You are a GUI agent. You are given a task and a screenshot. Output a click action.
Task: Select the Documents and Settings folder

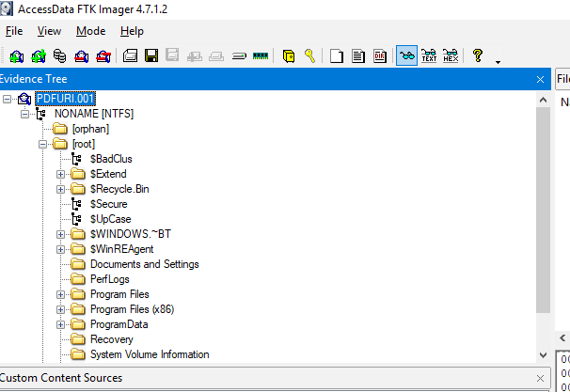click(x=145, y=264)
